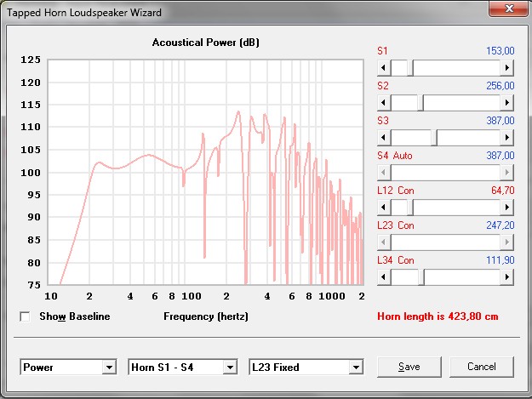
Task: Click the S2 slider left arrow
Action: (x=384, y=103)
